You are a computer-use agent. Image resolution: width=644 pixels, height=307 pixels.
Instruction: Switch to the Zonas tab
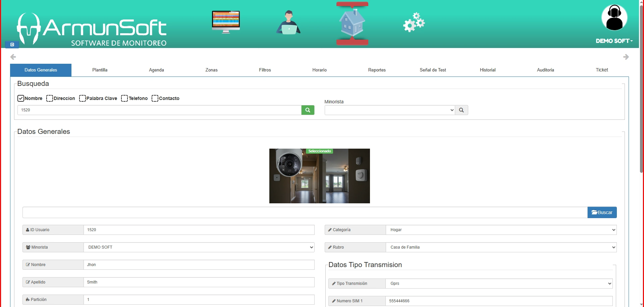[211, 70]
